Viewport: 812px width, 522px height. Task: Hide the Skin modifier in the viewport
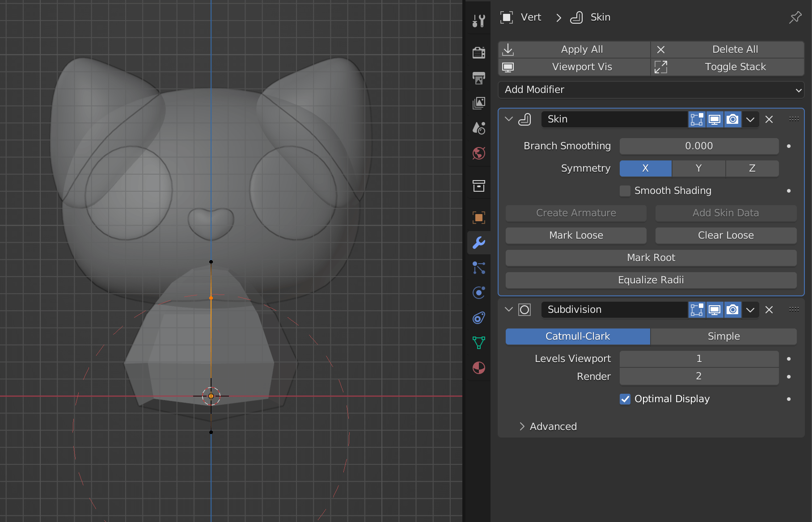715,119
